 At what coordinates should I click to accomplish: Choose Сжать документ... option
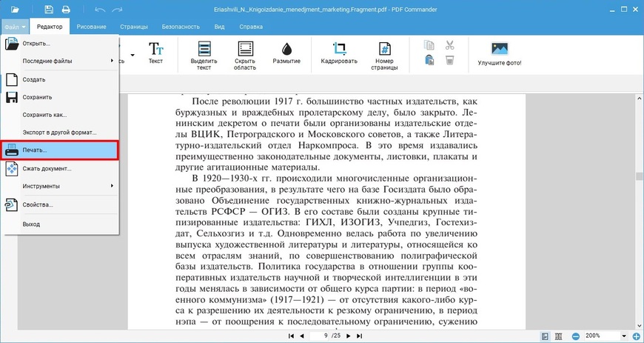tap(61, 169)
